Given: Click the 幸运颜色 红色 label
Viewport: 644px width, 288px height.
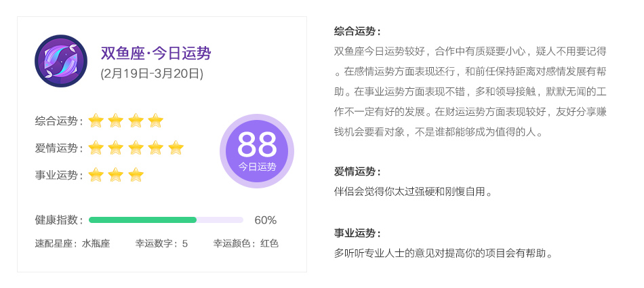Looking at the screenshot, I should 245,244.
